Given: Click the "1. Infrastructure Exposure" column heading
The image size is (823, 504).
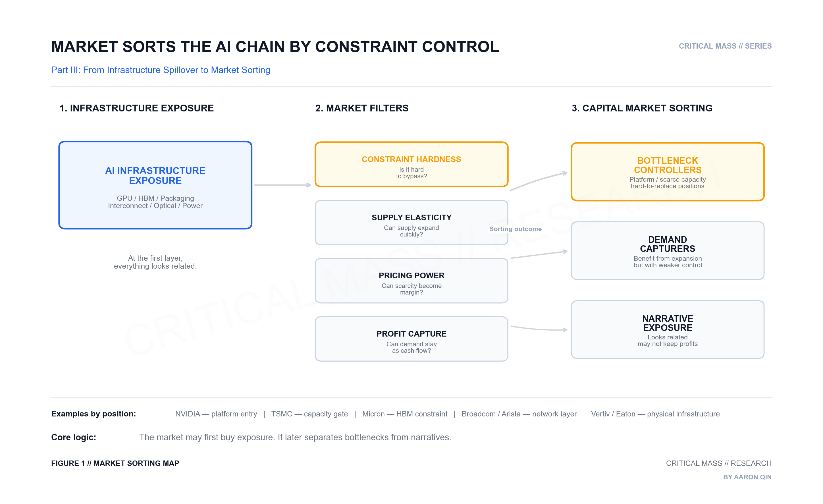Looking at the screenshot, I should [136, 108].
